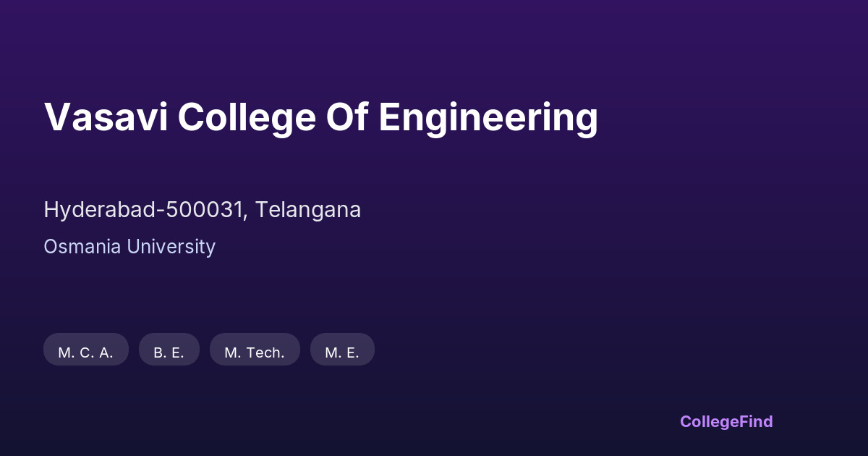Click the letter A. in the M. C. A. tag
The image size is (868, 456).
[x=106, y=352]
